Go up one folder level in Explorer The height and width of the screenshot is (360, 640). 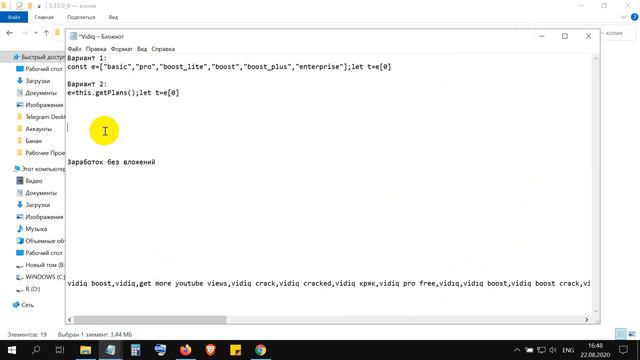point(46,33)
